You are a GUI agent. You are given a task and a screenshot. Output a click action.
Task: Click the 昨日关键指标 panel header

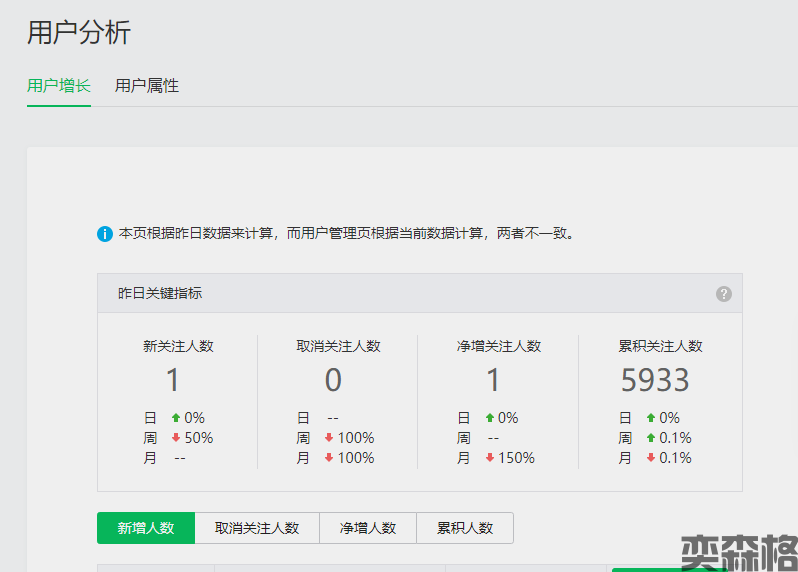(160, 294)
